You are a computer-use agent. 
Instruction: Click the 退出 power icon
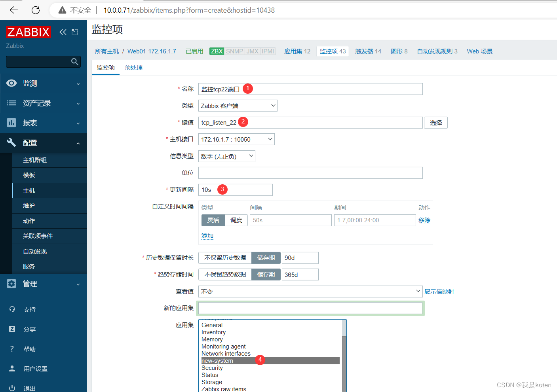[x=12, y=388]
